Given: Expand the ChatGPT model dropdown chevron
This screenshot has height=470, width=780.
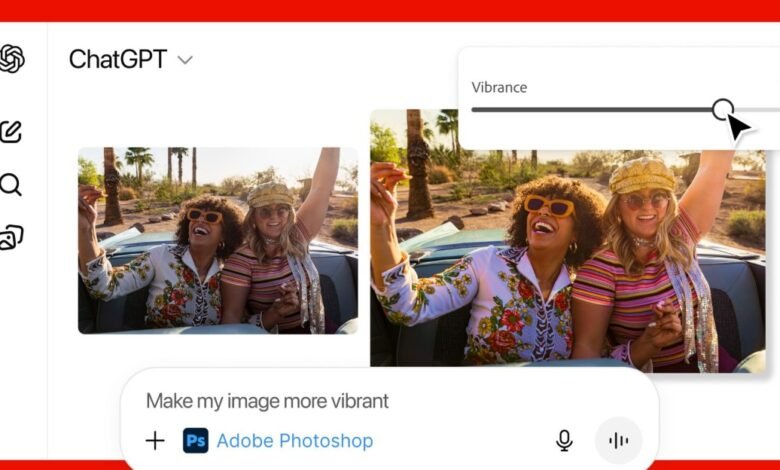Looking at the screenshot, I should click(185, 60).
